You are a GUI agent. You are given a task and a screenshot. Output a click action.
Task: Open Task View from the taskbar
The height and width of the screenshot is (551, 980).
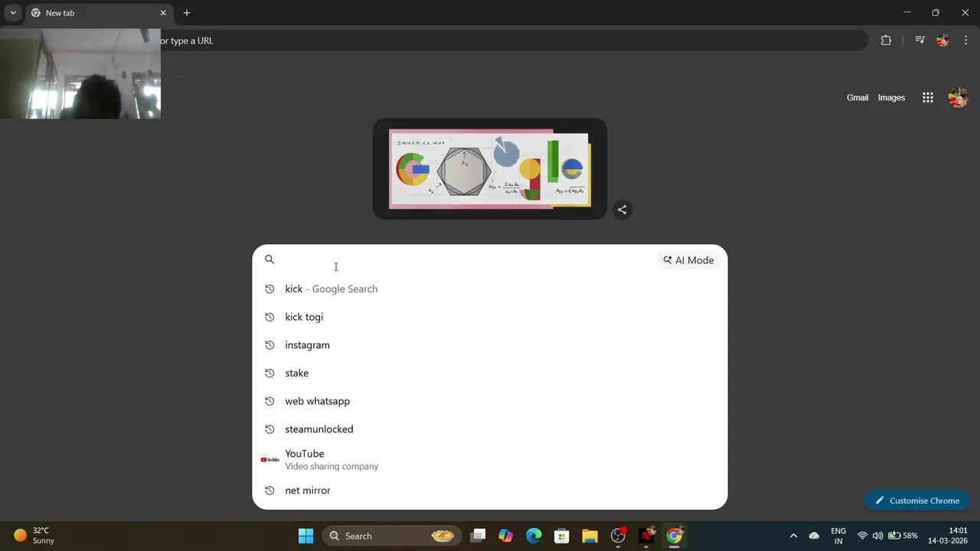pos(478,536)
